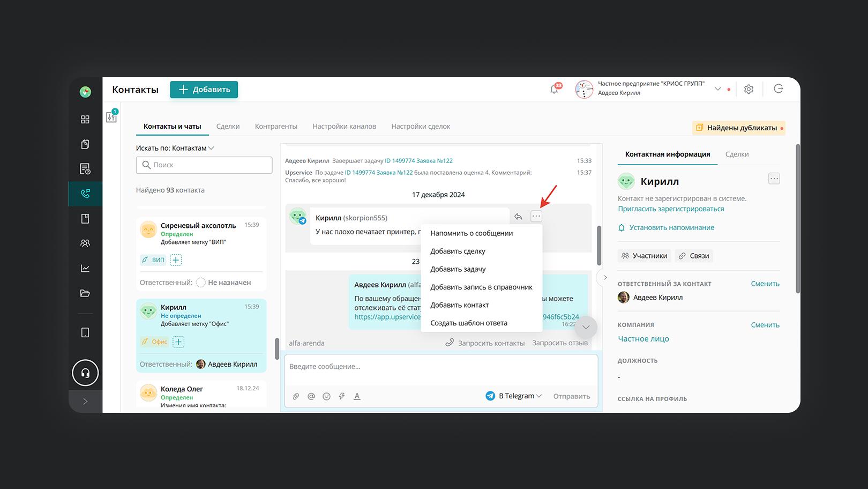
Task: Open the emoji picker in message box
Action: point(326,396)
